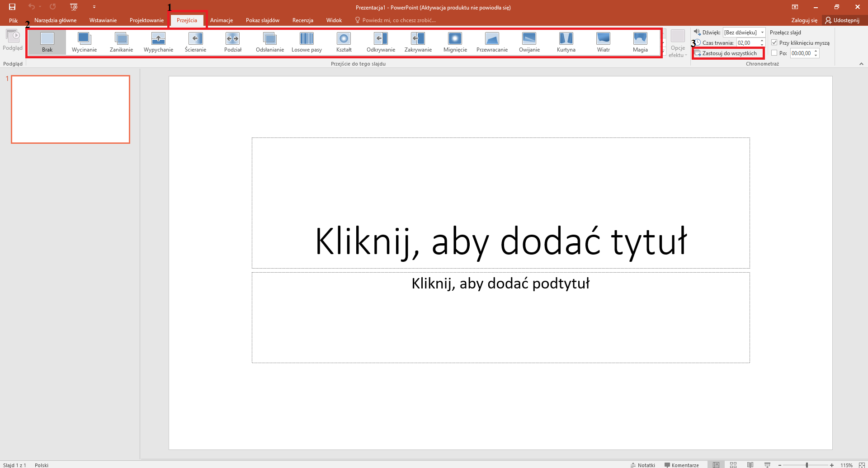The image size is (868, 468).
Task: Apply the Wypychanie transition
Action: pos(158,43)
